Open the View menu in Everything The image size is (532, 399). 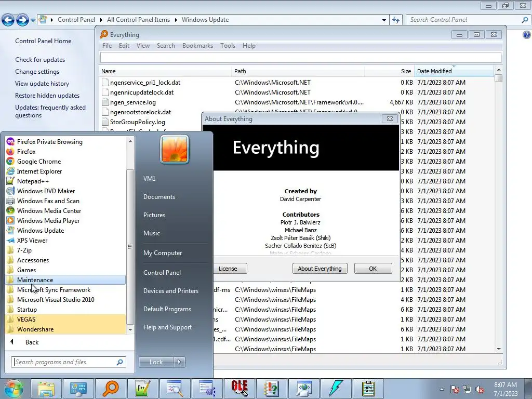[143, 46]
